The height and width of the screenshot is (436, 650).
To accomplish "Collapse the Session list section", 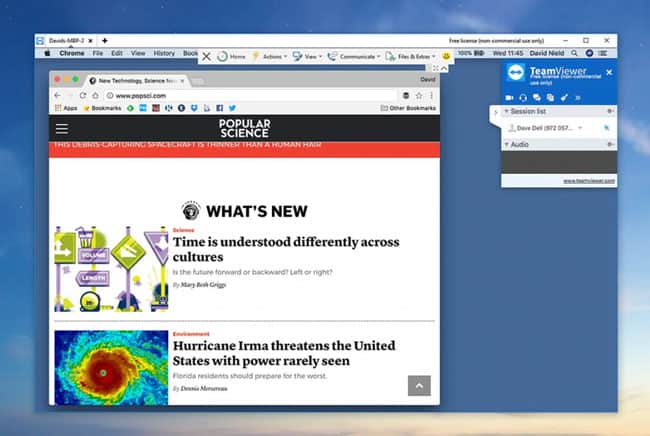I will [x=506, y=112].
